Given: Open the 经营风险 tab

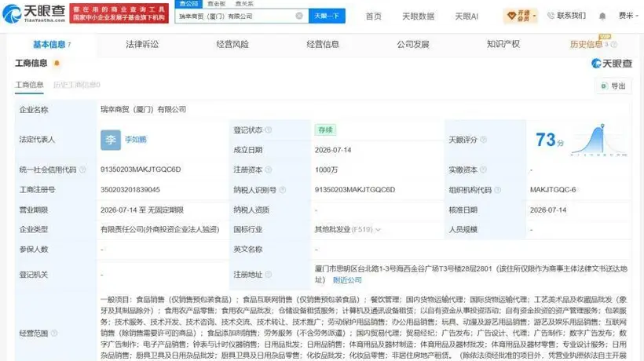Looking at the screenshot, I should pos(232,44).
